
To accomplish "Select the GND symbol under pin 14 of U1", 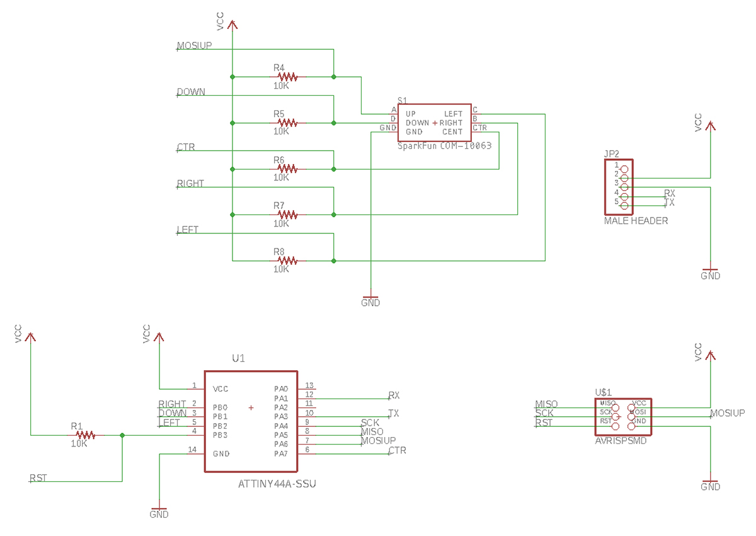I will pyautogui.click(x=159, y=508).
